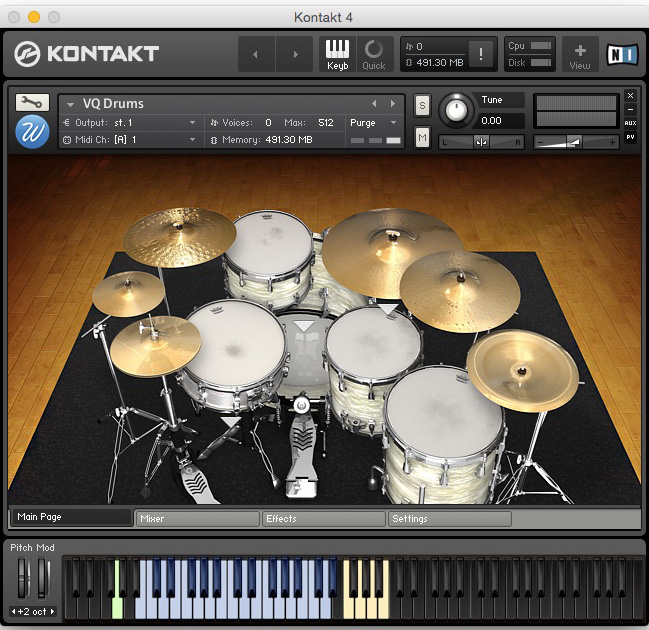The image size is (649, 630).
Task: Click the Max voices value 512
Action: (x=326, y=123)
